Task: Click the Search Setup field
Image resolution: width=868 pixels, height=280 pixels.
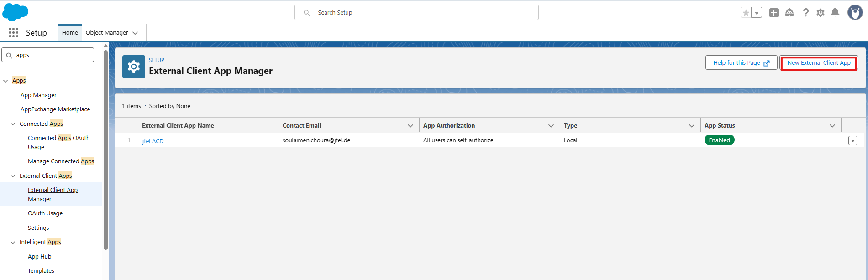Action: point(416,13)
